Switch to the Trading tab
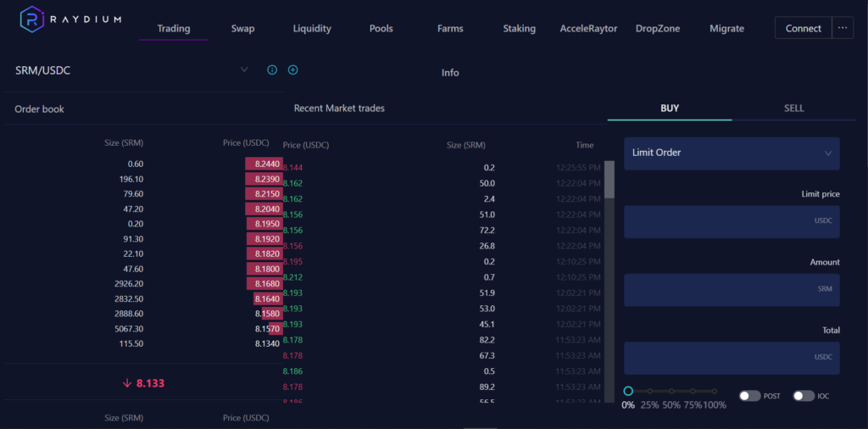 173,29
